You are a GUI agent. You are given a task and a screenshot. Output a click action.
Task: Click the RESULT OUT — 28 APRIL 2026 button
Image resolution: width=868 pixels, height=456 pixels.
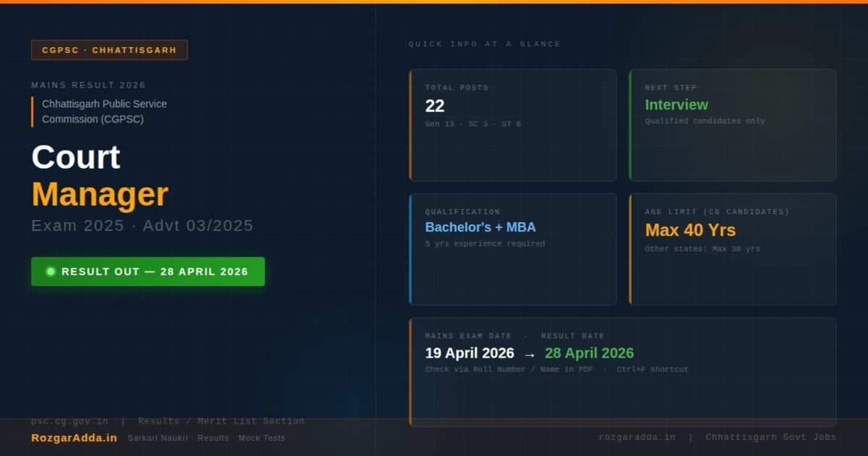coord(148,271)
